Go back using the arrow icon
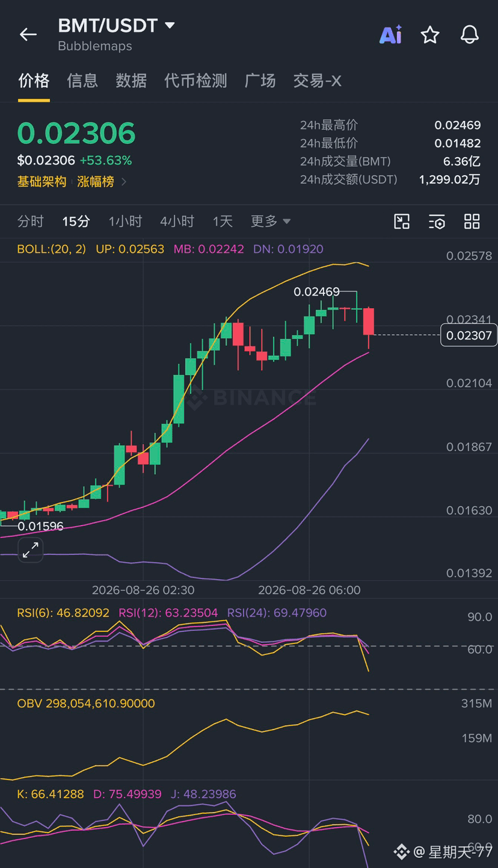This screenshot has height=868, width=498. 28,35
